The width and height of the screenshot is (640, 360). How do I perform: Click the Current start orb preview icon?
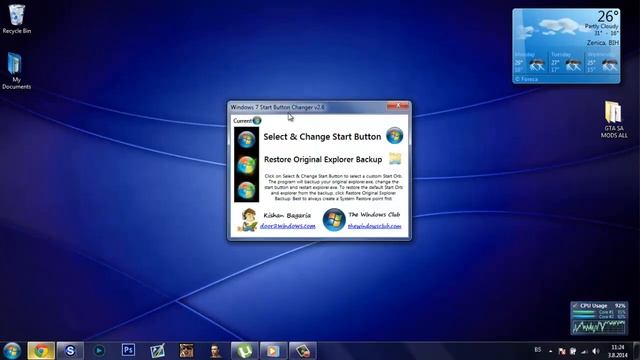pyautogui.click(x=257, y=120)
